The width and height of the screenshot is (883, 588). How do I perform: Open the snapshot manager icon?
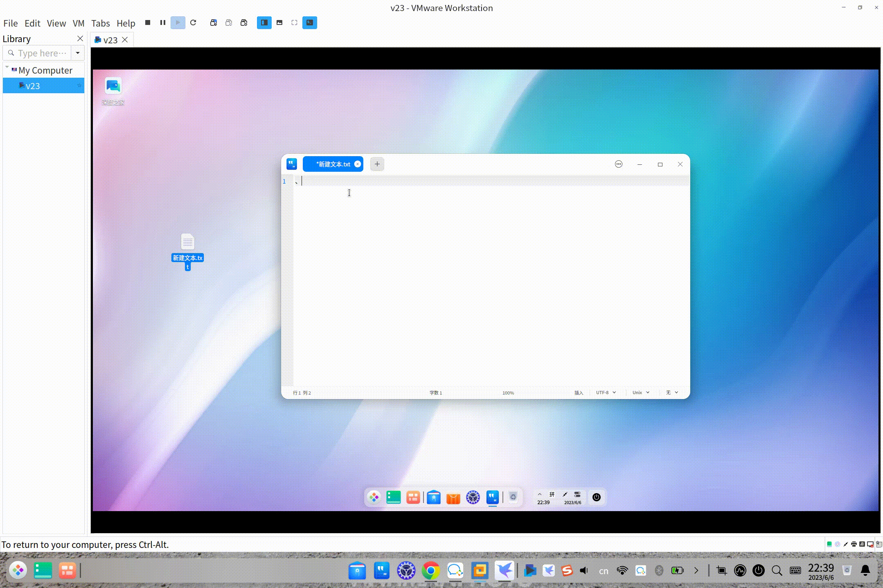pos(244,23)
